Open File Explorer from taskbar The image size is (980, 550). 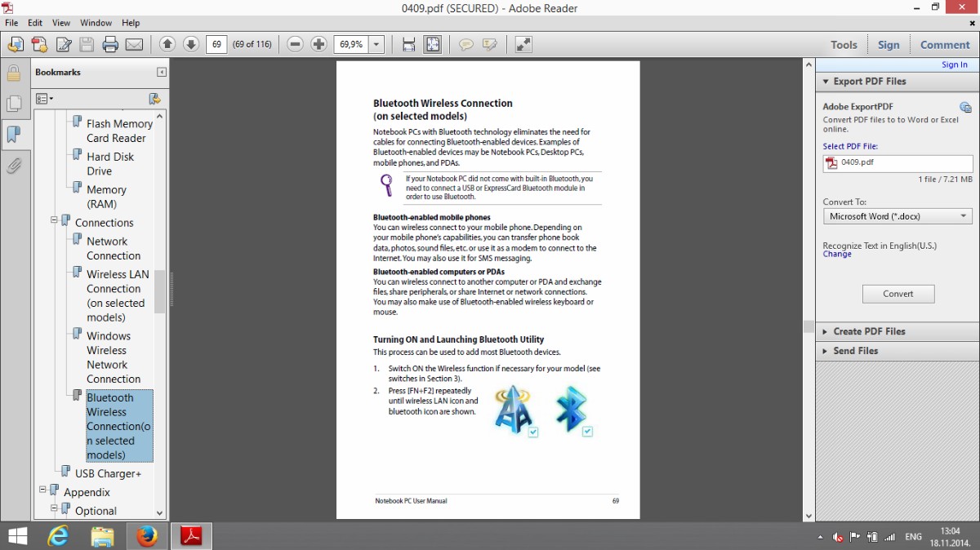(x=102, y=536)
